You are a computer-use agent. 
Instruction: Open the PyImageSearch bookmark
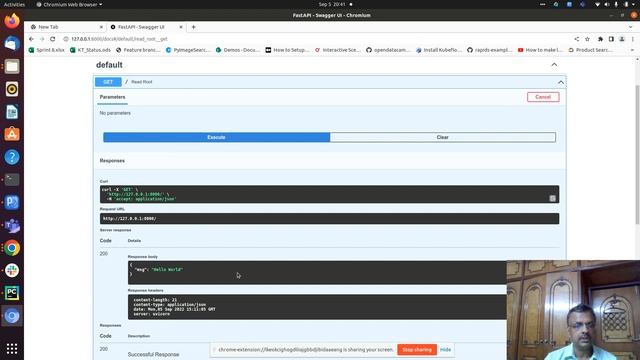[x=188, y=50]
